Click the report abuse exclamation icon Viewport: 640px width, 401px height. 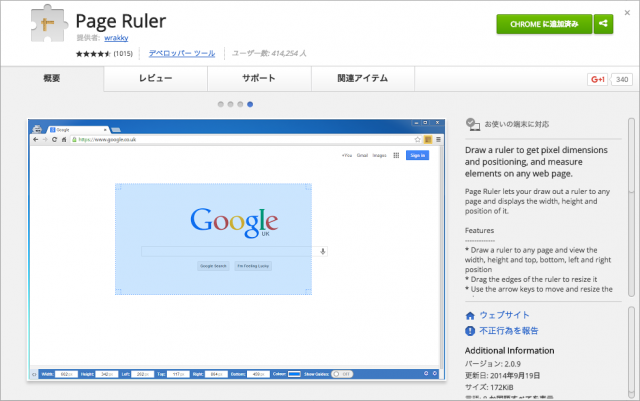coord(470,330)
